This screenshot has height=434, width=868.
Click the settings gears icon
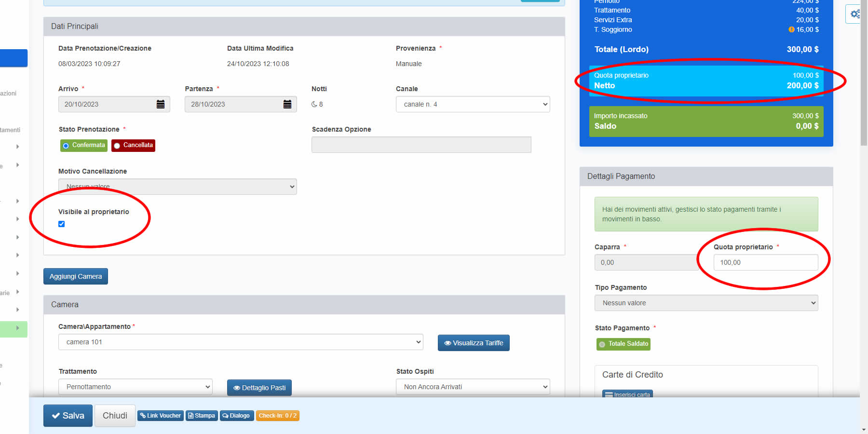pos(855,14)
